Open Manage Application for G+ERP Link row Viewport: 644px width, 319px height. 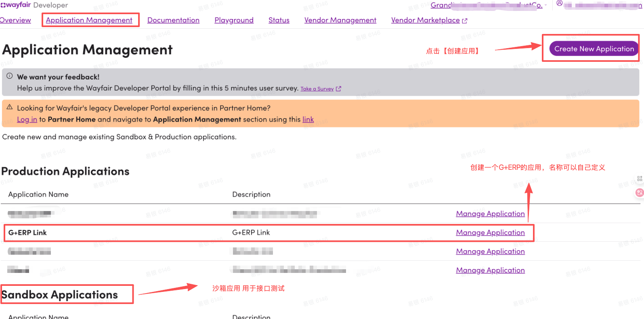coord(491,232)
